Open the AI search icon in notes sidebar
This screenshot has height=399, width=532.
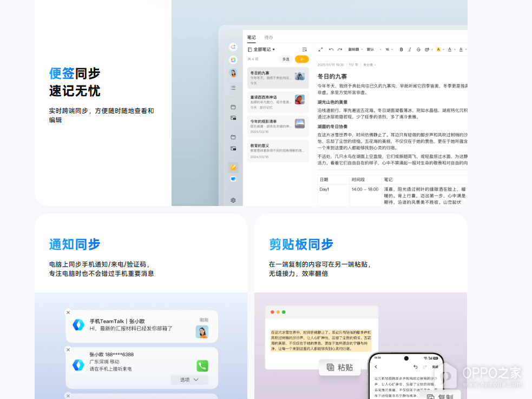click(233, 47)
